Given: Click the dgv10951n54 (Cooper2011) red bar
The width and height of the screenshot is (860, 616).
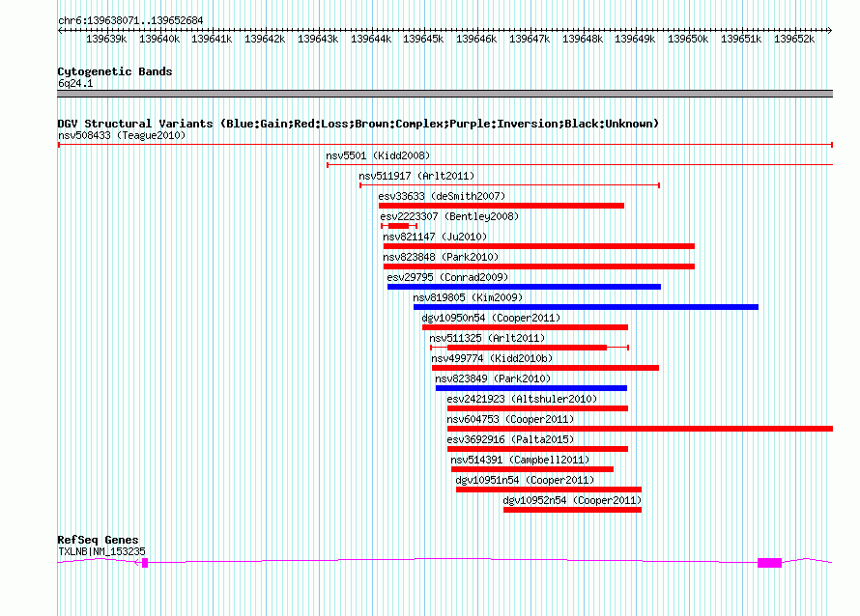Looking at the screenshot, I should pyautogui.click(x=549, y=490).
